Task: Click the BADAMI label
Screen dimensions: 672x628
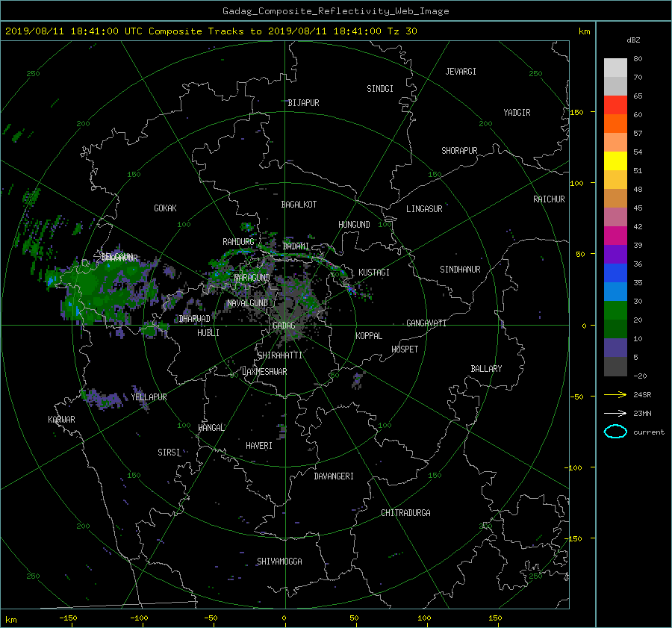Action: [296, 246]
